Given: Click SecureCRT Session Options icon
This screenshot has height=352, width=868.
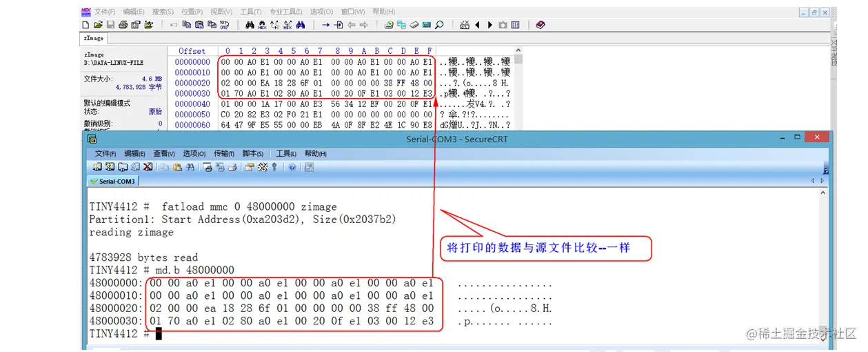Looking at the screenshot, I should pyautogui.click(x=250, y=167).
